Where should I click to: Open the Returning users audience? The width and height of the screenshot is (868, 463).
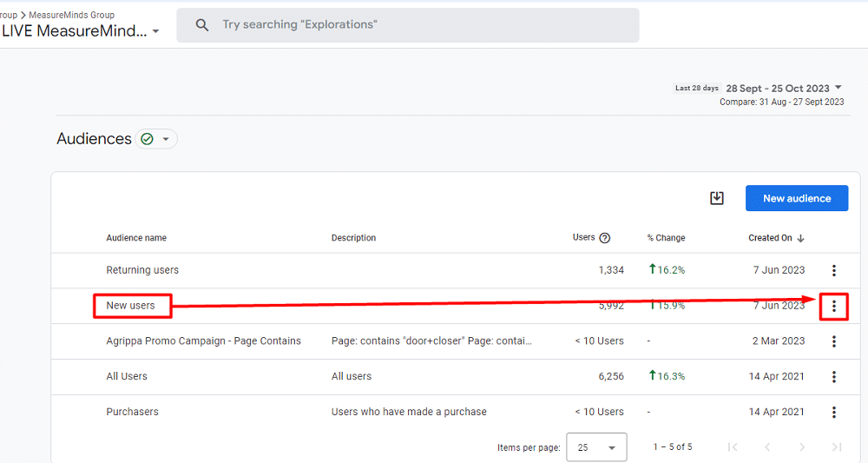pos(142,270)
